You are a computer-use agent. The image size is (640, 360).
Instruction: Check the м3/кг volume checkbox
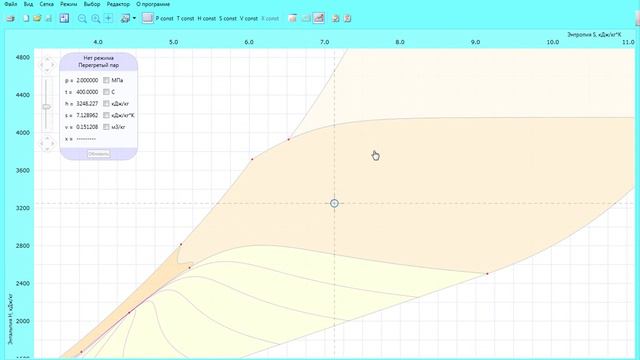[106, 127]
